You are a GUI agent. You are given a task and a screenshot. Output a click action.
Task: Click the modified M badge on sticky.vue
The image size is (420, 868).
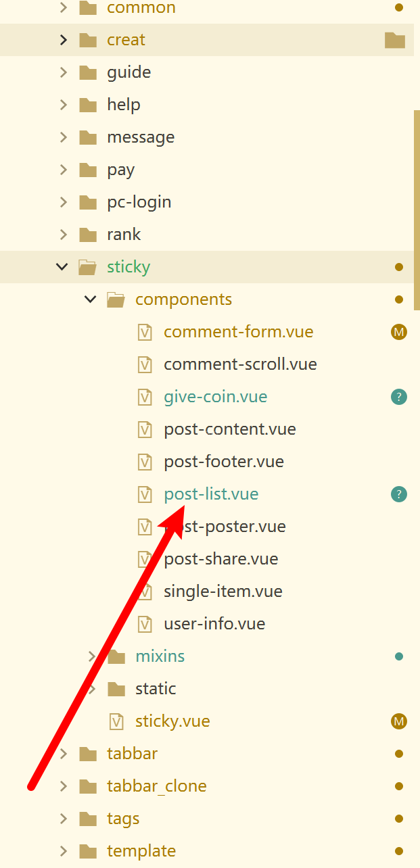coord(399,721)
